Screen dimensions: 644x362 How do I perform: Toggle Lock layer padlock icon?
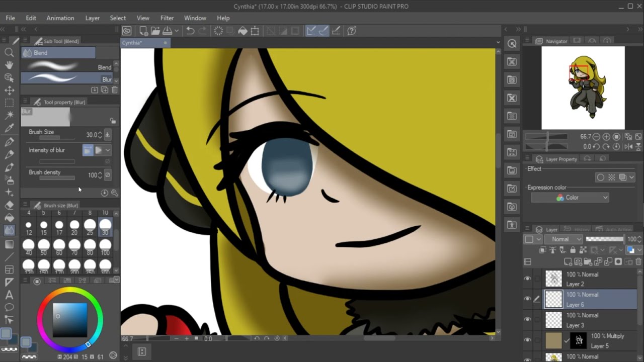click(573, 250)
